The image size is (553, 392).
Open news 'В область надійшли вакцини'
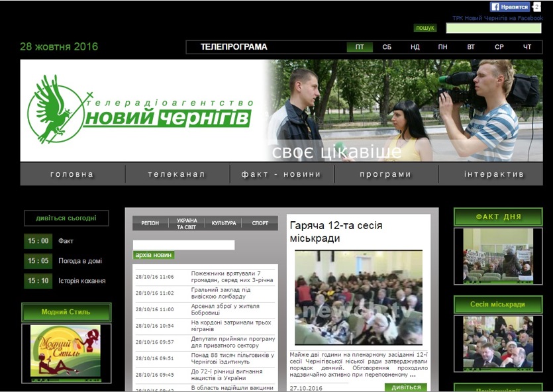pyautogui.click(x=232, y=388)
